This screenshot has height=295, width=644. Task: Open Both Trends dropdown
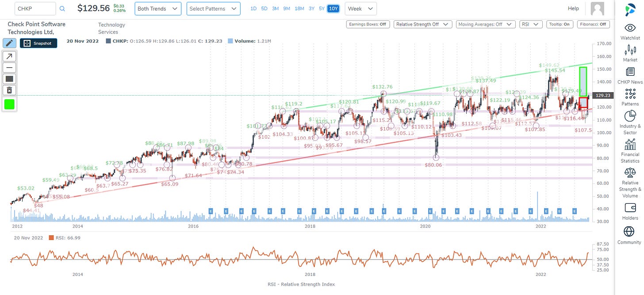(x=158, y=8)
